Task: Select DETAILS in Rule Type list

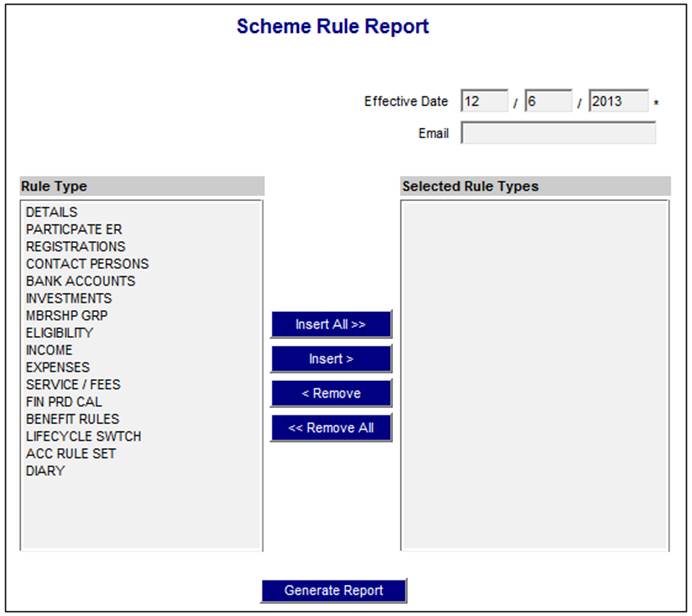Action: point(52,212)
